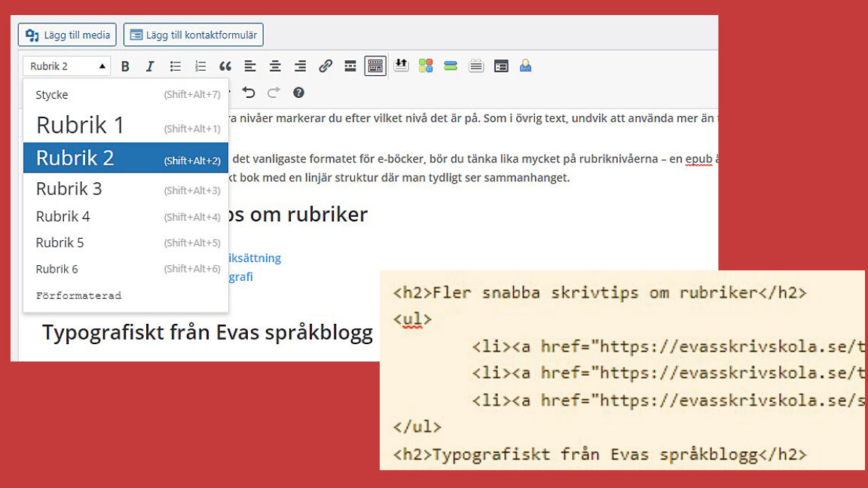Choose Rubrik 3 heading format
The image size is (868, 488).
click(x=126, y=189)
